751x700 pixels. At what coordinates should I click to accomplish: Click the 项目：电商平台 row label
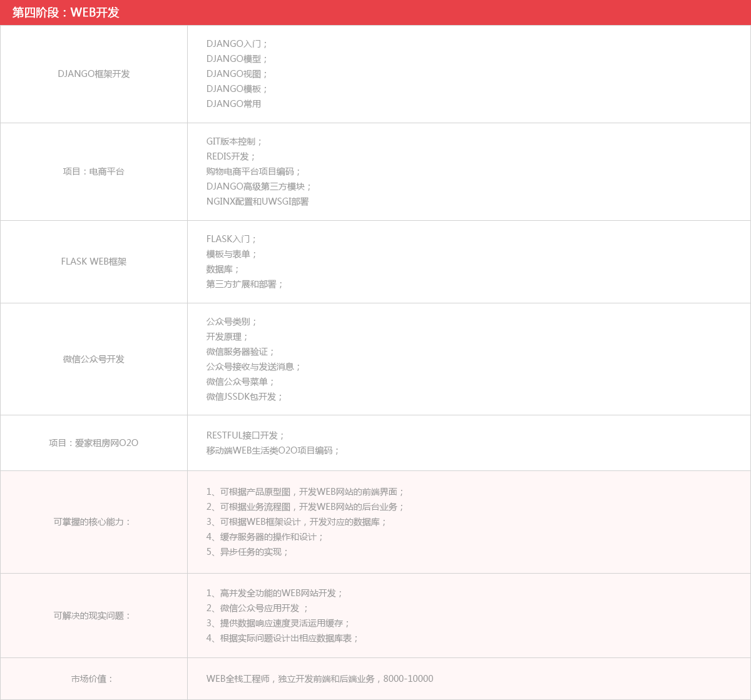(94, 171)
